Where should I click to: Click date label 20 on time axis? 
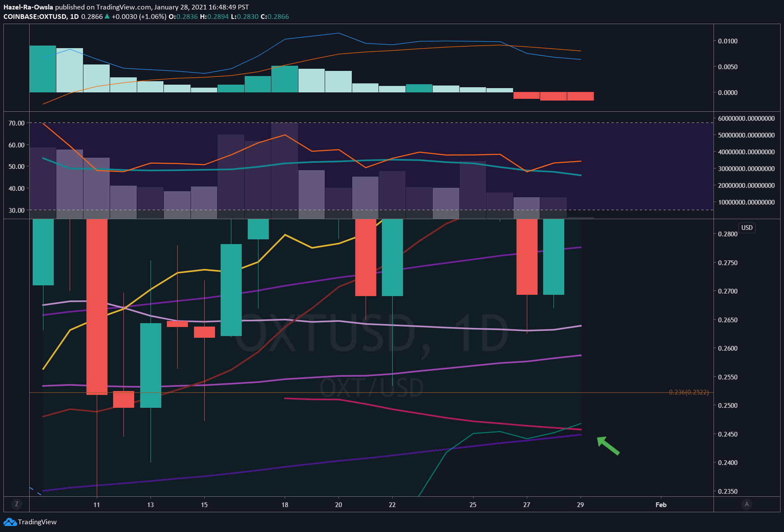[338, 504]
